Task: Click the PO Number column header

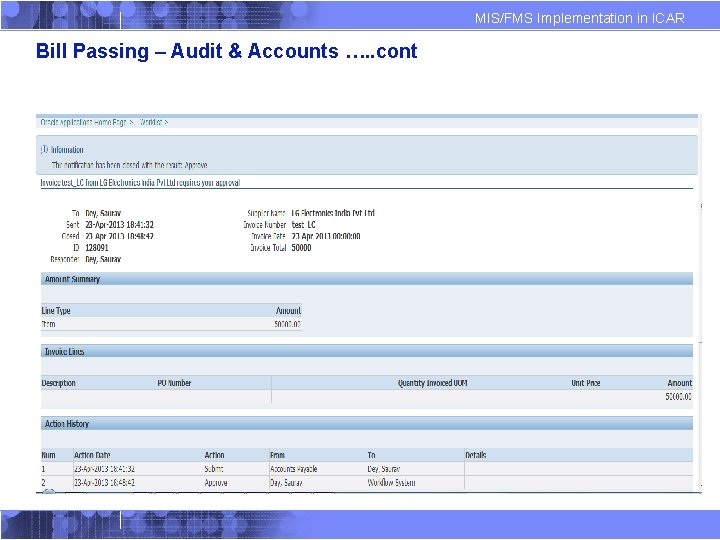Action: coord(174,383)
